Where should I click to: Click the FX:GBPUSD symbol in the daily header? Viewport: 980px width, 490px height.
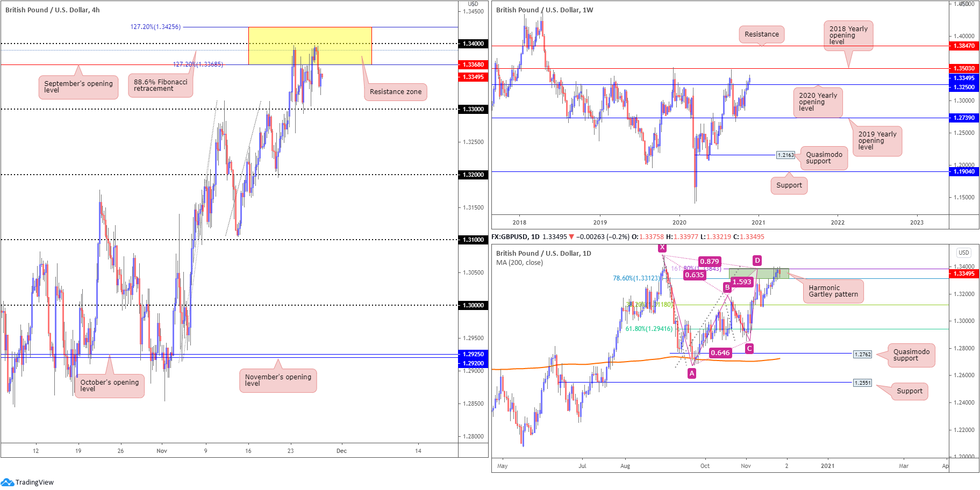(x=510, y=236)
